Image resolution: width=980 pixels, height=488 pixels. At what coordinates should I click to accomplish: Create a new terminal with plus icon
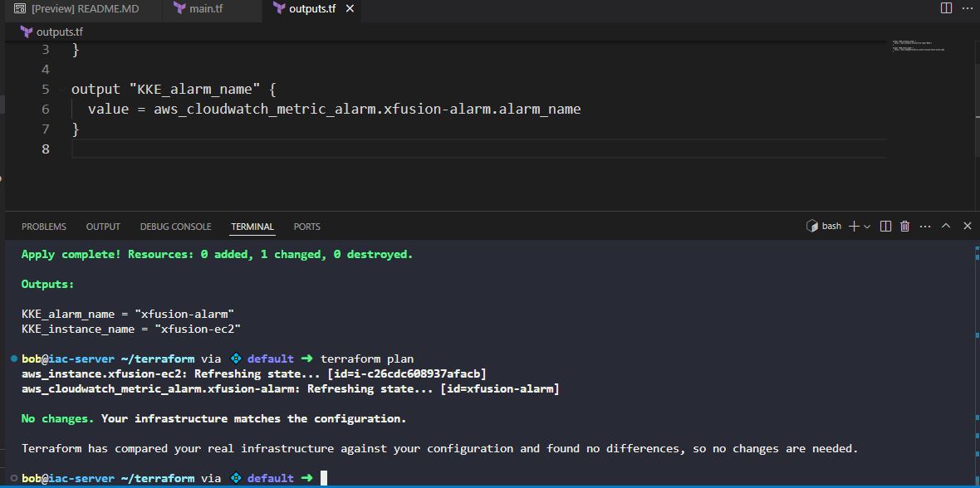(x=854, y=227)
